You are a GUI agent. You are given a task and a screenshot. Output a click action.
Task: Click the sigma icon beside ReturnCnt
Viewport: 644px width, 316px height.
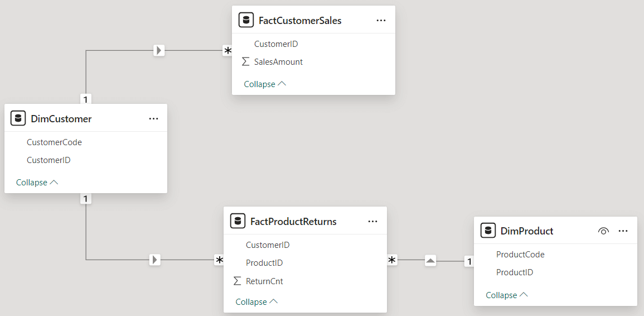point(238,281)
